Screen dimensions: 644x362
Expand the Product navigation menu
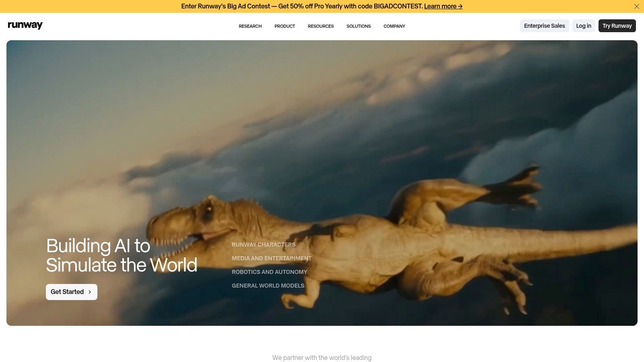pos(285,26)
